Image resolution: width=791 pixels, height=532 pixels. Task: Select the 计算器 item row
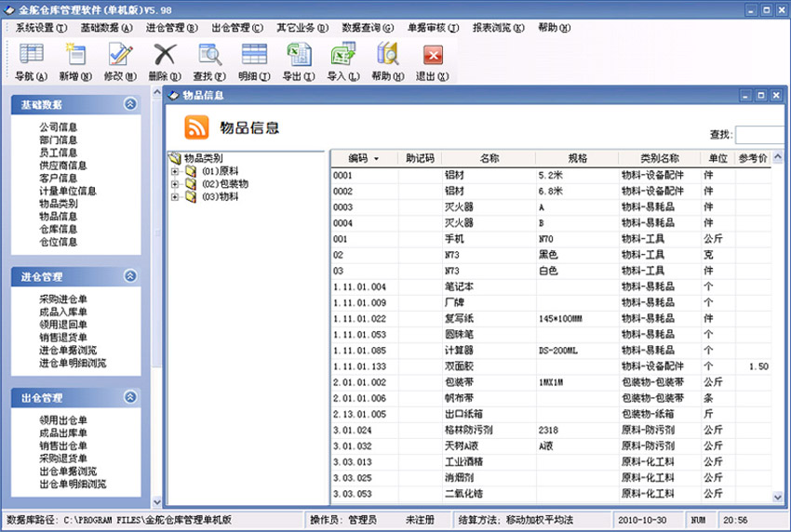pyautogui.click(x=551, y=351)
